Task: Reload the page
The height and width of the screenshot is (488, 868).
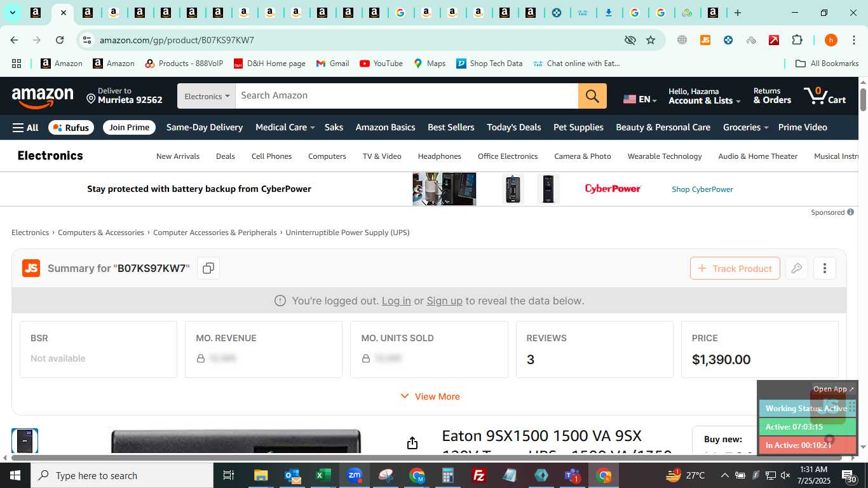Action: click(60, 40)
